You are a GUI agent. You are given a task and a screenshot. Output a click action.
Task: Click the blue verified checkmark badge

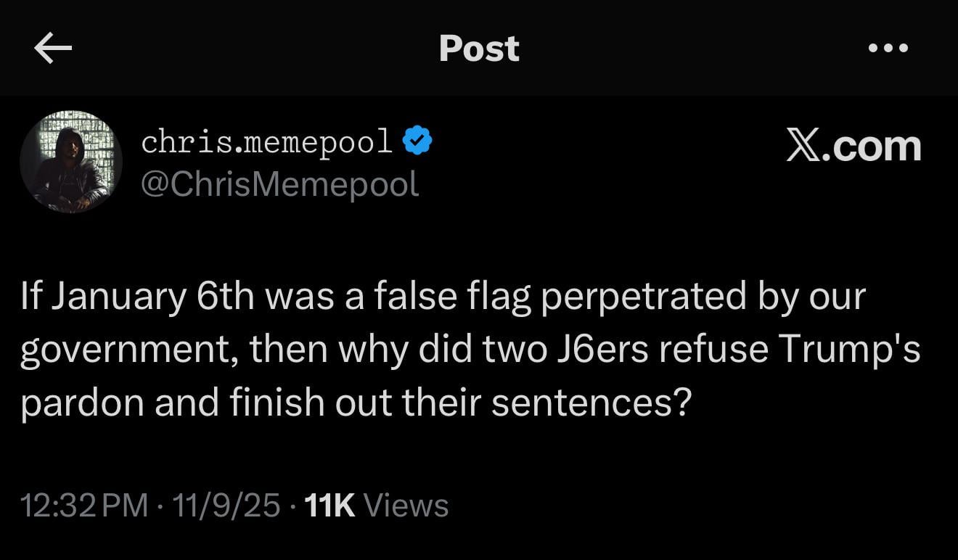coord(417,141)
